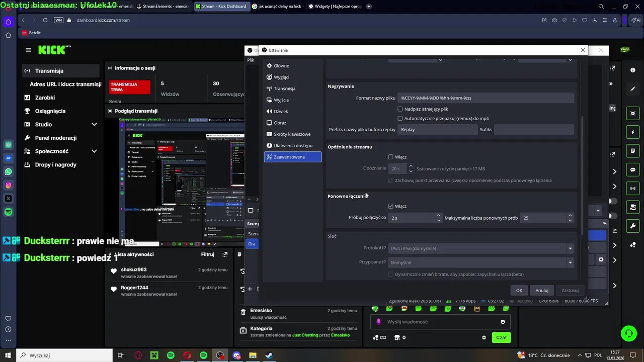Open Messenger in browser sidebar
This screenshot has width=644, height=362.
(9, 158)
